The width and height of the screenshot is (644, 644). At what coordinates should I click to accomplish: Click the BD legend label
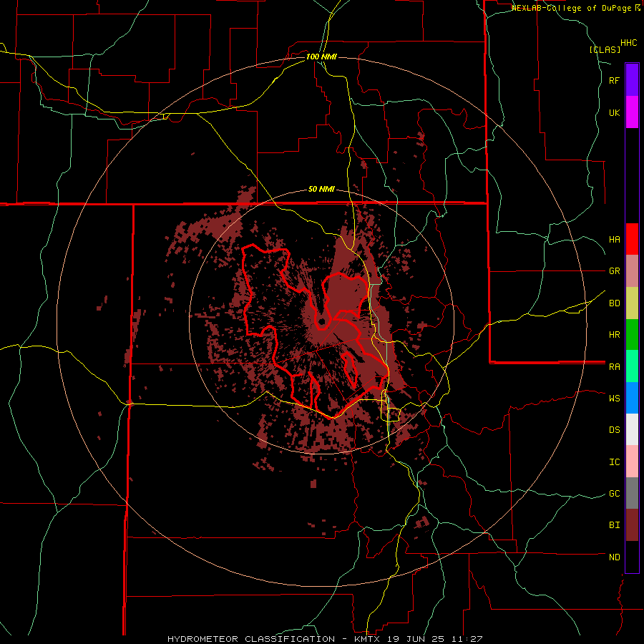[x=614, y=303]
